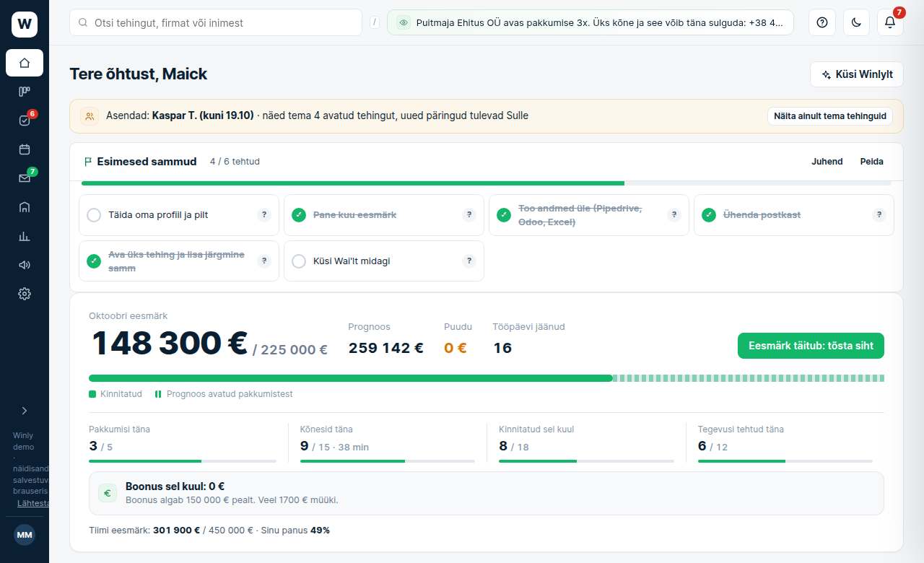Toggle dark mode moon icon

pos(856,22)
